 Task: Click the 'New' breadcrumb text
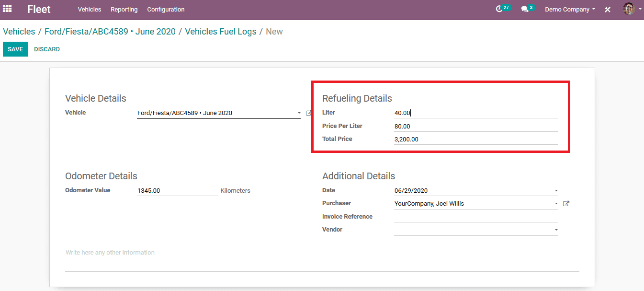tap(274, 32)
